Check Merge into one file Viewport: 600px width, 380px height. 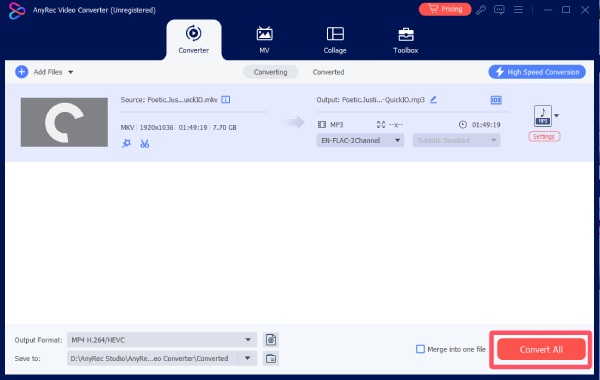[420, 349]
